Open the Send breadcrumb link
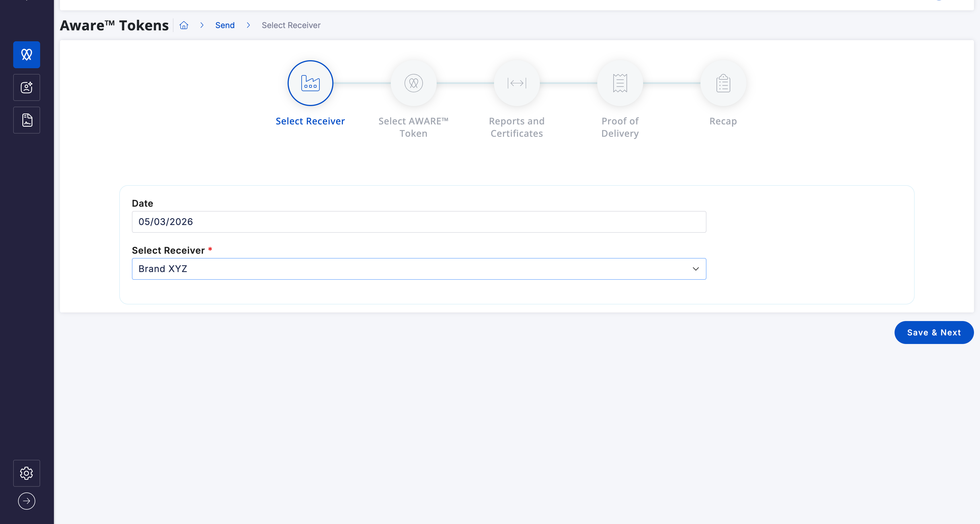980x524 pixels. (225, 25)
